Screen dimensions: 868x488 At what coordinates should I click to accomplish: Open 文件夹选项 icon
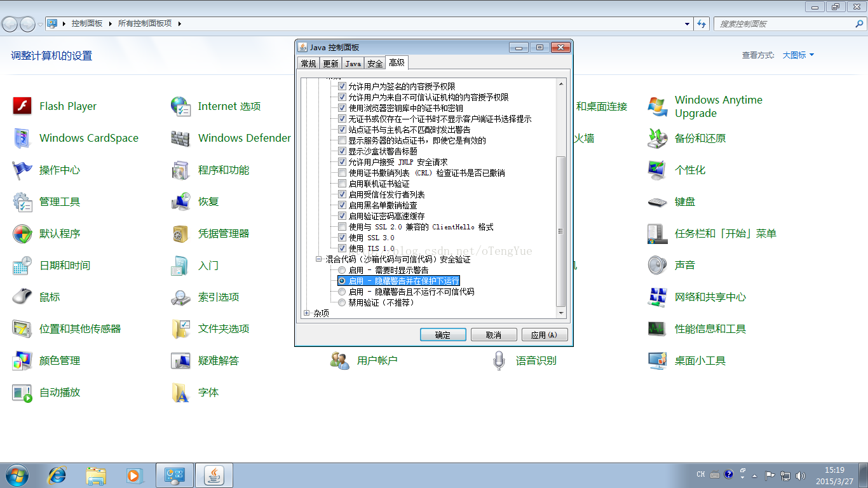(x=181, y=329)
